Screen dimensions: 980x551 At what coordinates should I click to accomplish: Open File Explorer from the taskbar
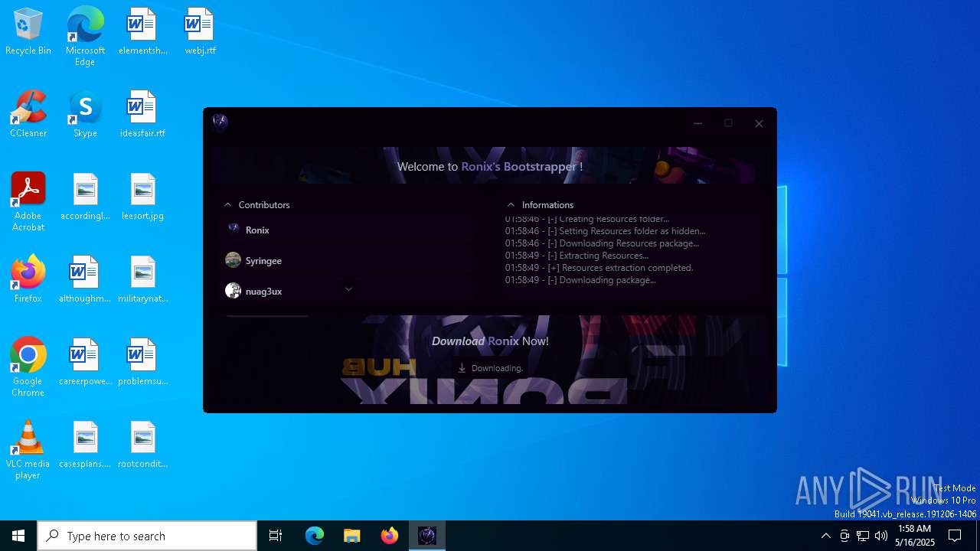pyautogui.click(x=352, y=536)
